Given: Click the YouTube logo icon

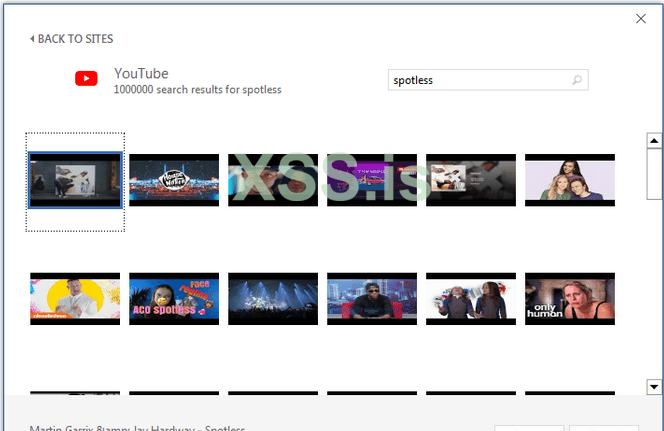Looking at the screenshot, I should point(86,78).
